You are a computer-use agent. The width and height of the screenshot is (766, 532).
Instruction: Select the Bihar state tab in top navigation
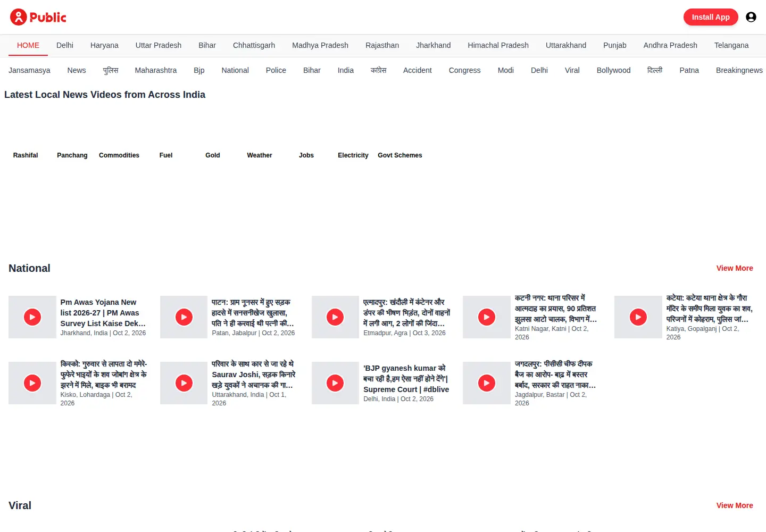(x=207, y=45)
